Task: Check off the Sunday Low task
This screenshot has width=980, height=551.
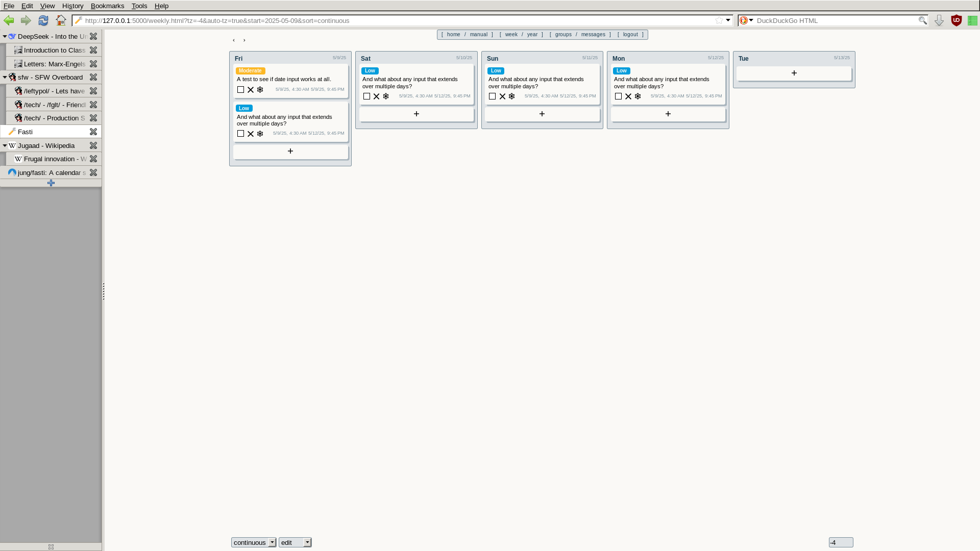Action: pyautogui.click(x=493, y=96)
